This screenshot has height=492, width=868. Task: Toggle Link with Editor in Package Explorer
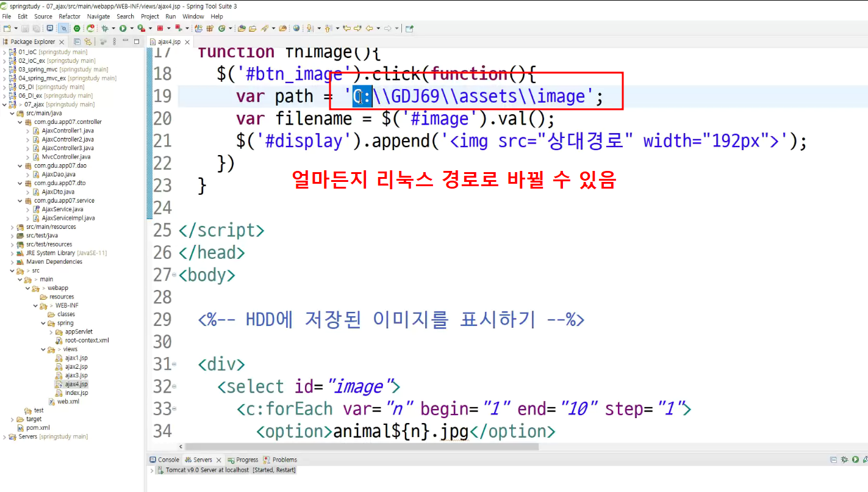pyautogui.click(x=88, y=42)
